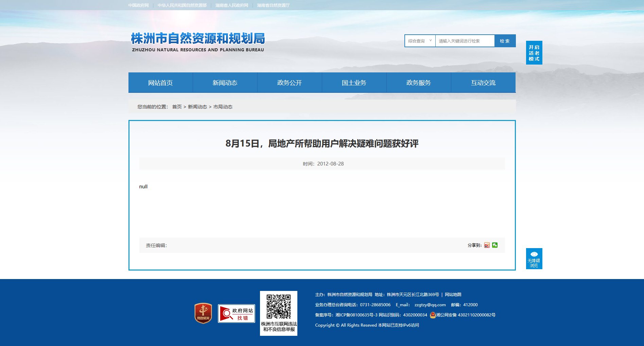Open the 政府网站找错 badge

click(x=237, y=313)
